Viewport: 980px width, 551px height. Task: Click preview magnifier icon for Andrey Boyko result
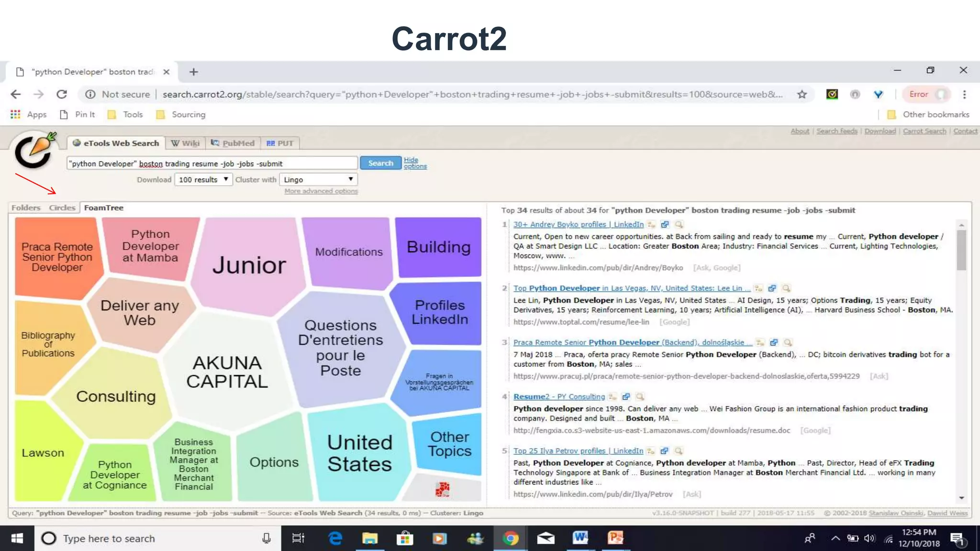tap(679, 224)
